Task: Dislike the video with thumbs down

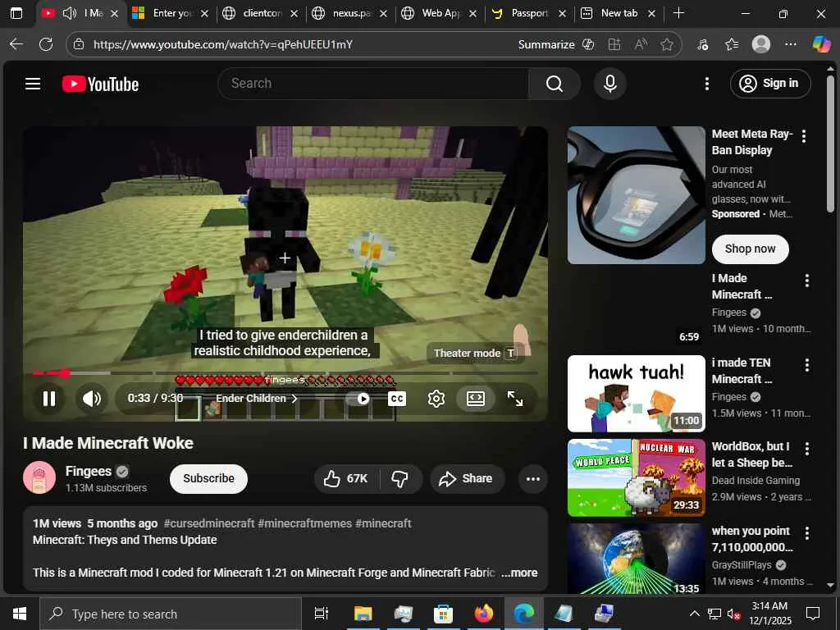Action: tap(400, 478)
